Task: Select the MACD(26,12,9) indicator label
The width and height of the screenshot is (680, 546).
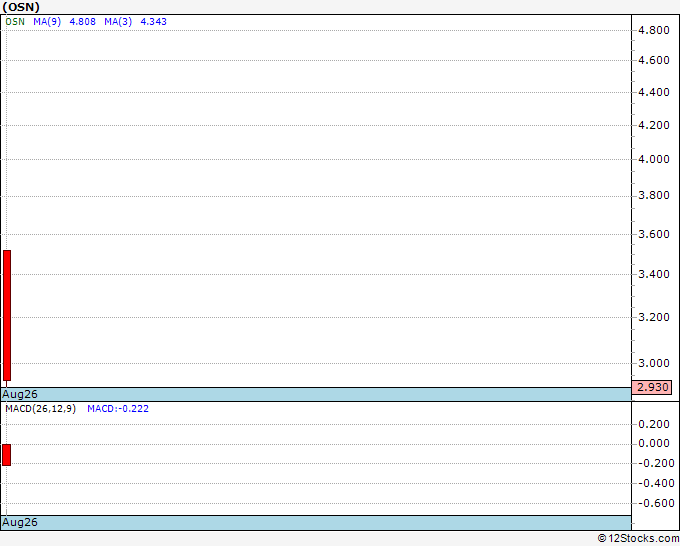Action: point(40,409)
